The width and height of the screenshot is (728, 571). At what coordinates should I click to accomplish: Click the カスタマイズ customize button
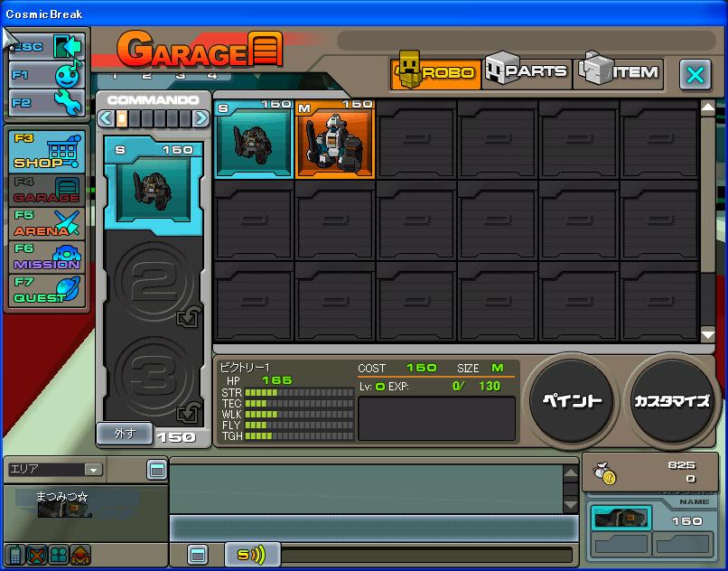click(672, 401)
